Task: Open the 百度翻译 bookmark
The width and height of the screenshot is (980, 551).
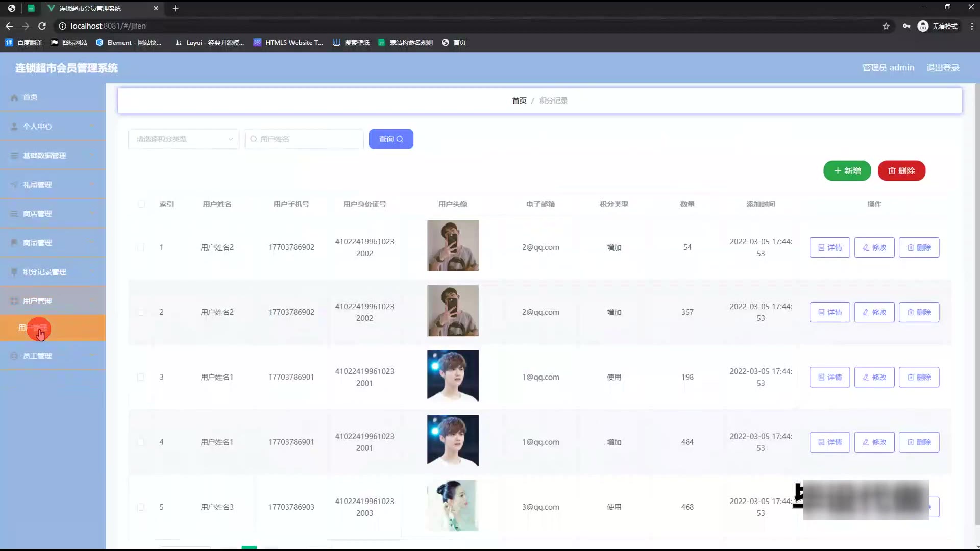Action: coord(23,43)
